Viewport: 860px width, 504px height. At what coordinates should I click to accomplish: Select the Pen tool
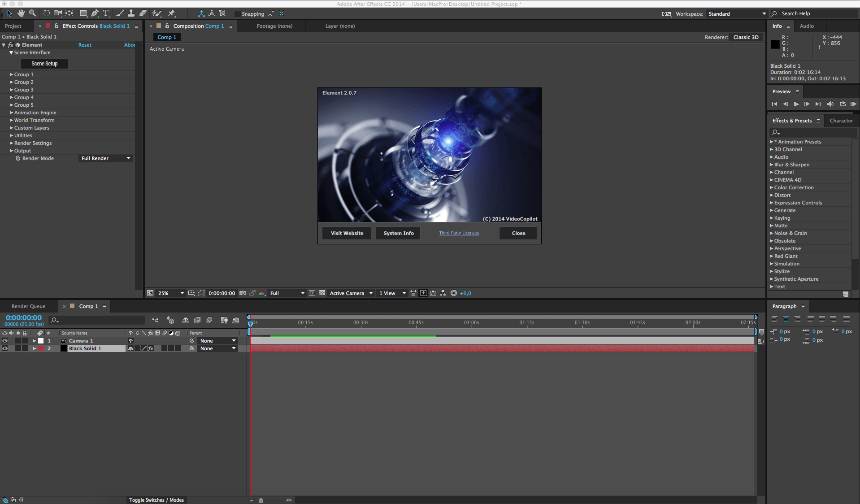tap(95, 13)
